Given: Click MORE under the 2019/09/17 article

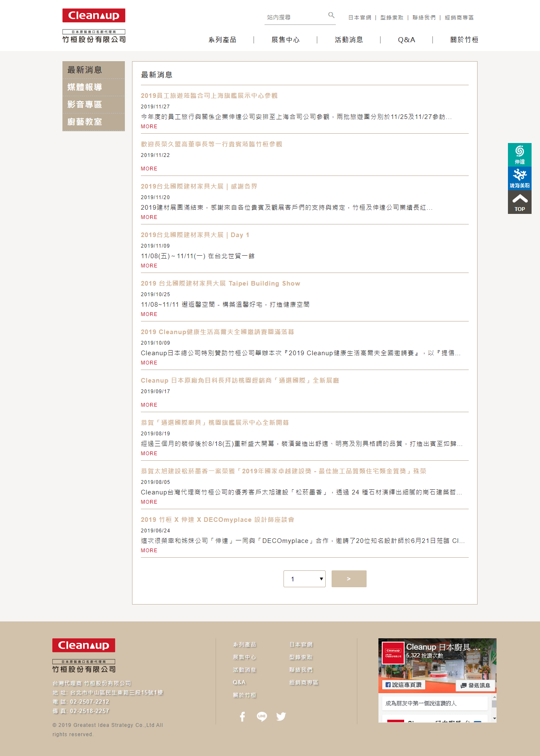Looking at the screenshot, I should (149, 405).
